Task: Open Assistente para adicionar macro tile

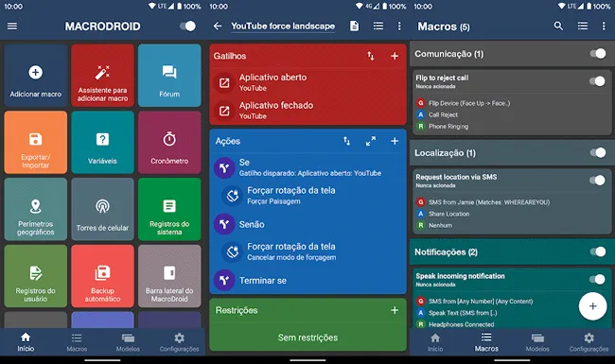Action: pyautogui.click(x=102, y=76)
